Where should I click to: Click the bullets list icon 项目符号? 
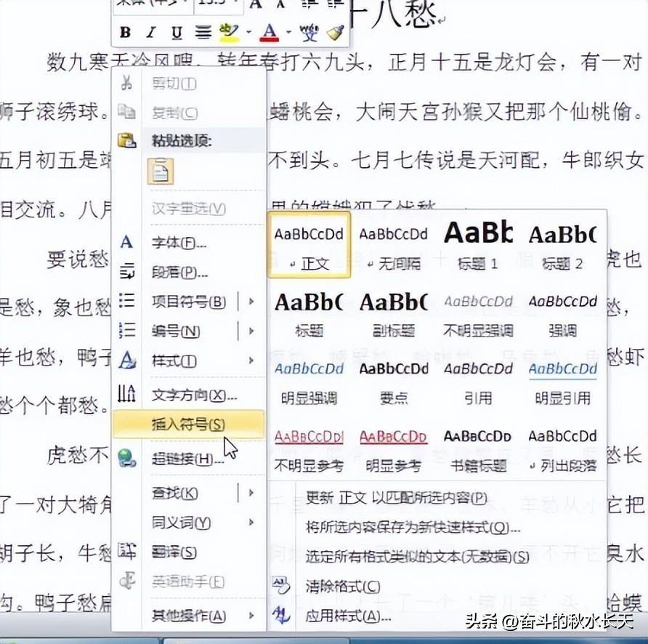(x=126, y=301)
